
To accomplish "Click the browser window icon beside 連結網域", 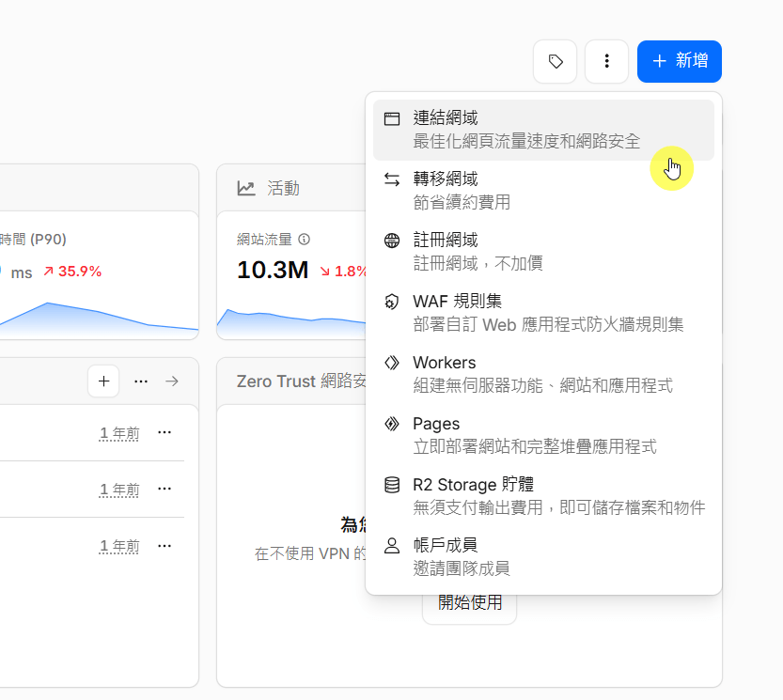I will coord(392,118).
